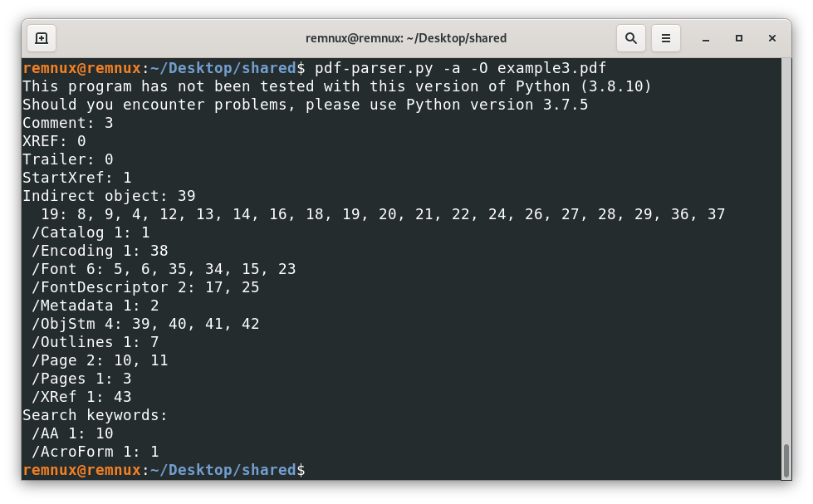The height and width of the screenshot is (504, 813).
Task: Click the "Search keywords:" line
Action: coord(95,415)
